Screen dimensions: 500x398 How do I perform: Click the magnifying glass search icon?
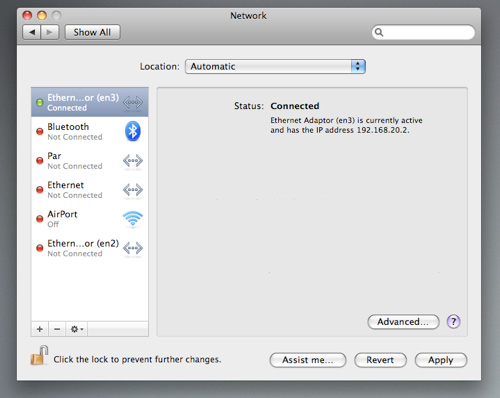[379, 32]
